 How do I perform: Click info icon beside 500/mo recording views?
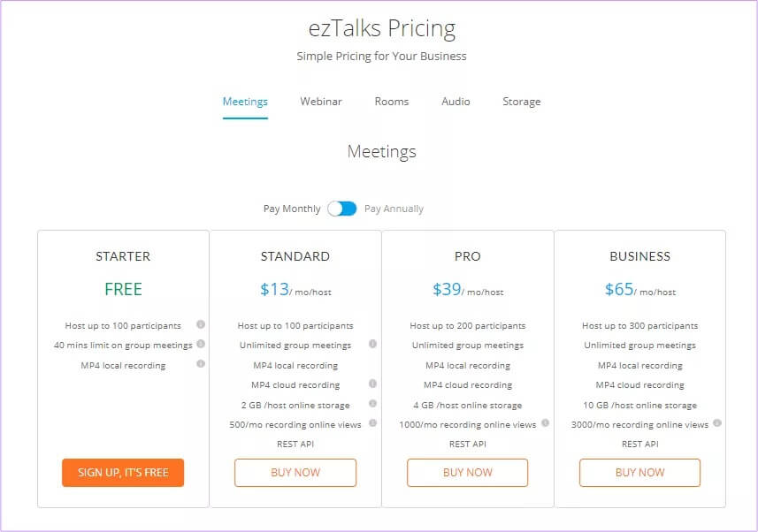pyautogui.click(x=372, y=423)
